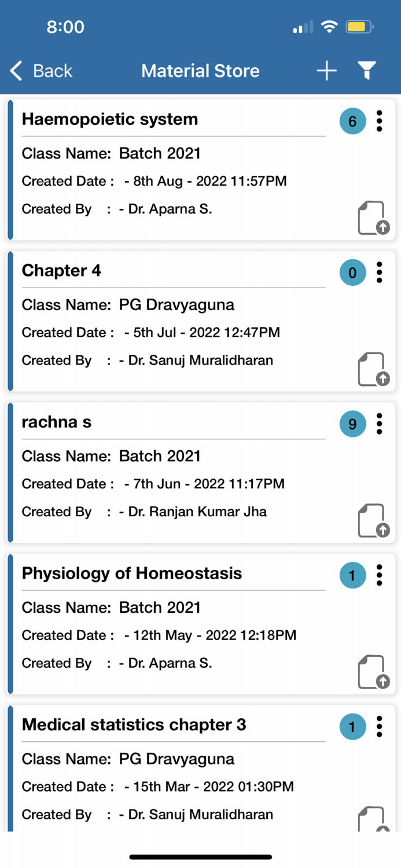
Task: Open file count badge showing 9
Action: 352,424
